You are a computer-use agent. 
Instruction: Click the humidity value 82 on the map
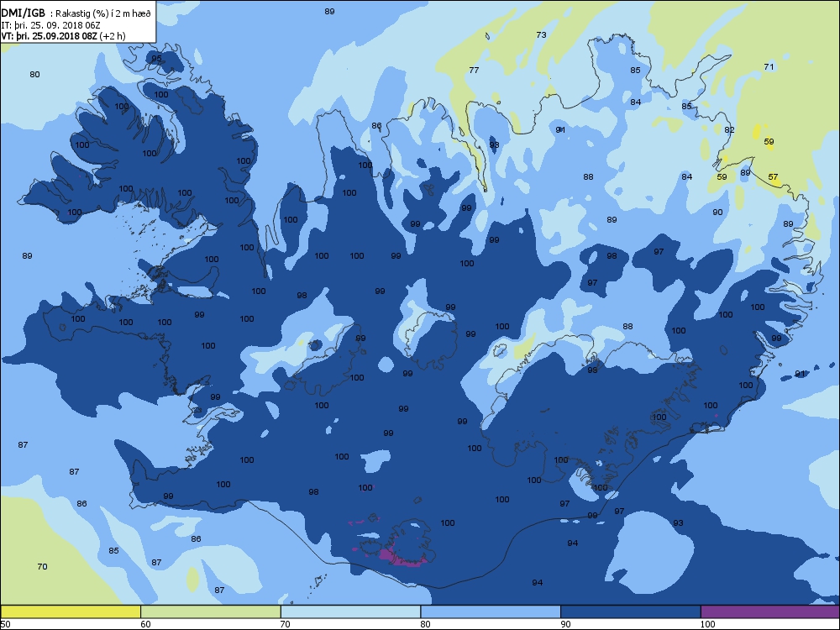[729, 130]
